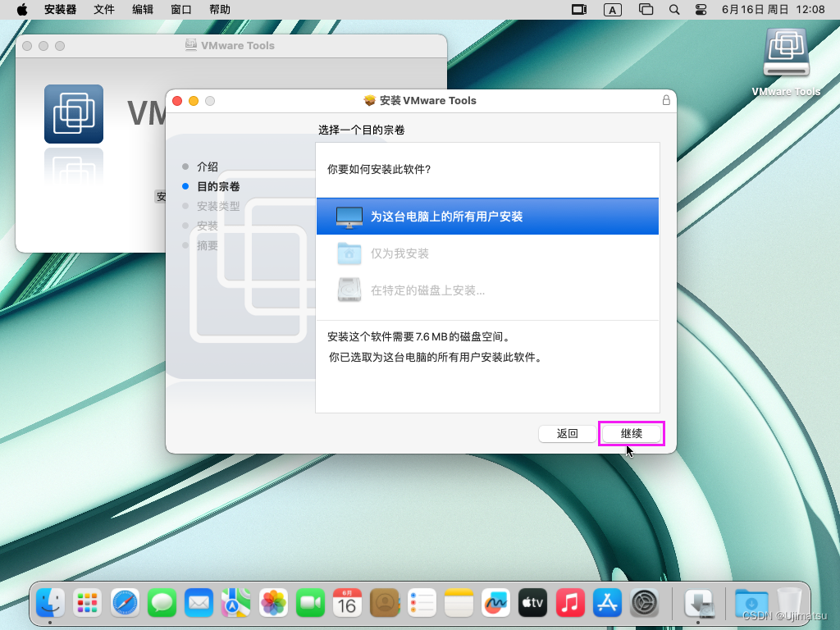Viewport: 840px width, 630px height.
Task: Open the Trash in Dock
Action: (x=788, y=603)
